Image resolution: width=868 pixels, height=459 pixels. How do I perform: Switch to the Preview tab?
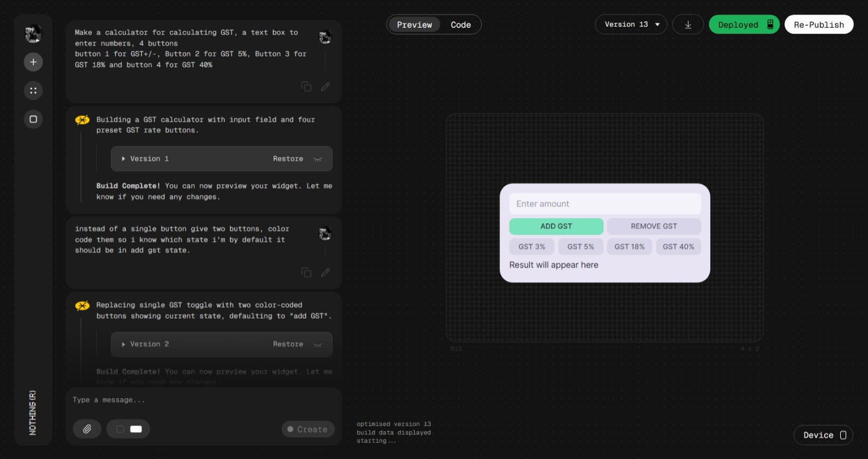414,25
